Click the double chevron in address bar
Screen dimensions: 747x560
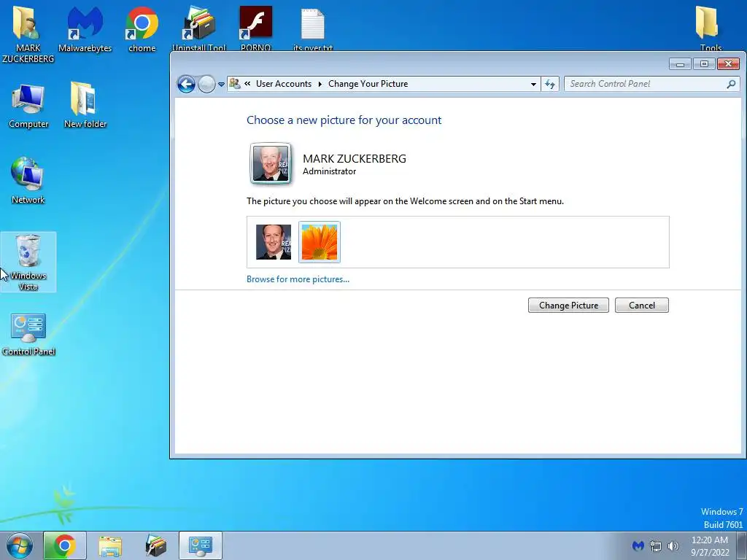(x=247, y=84)
